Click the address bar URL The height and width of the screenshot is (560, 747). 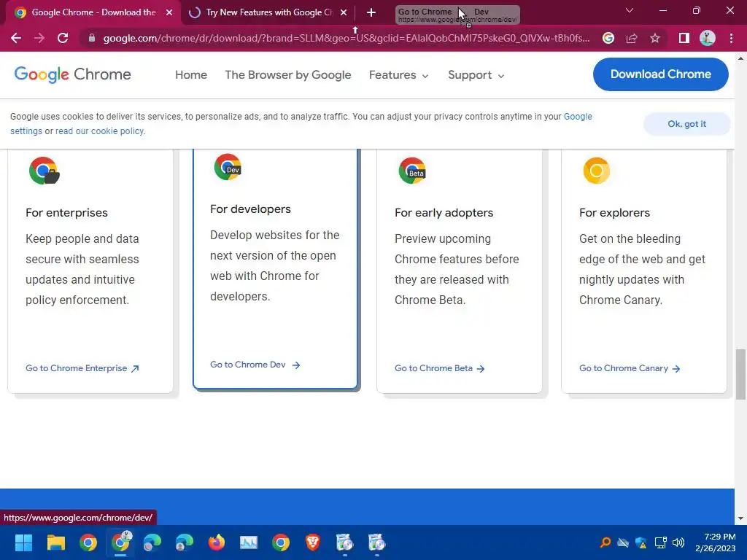point(346,38)
